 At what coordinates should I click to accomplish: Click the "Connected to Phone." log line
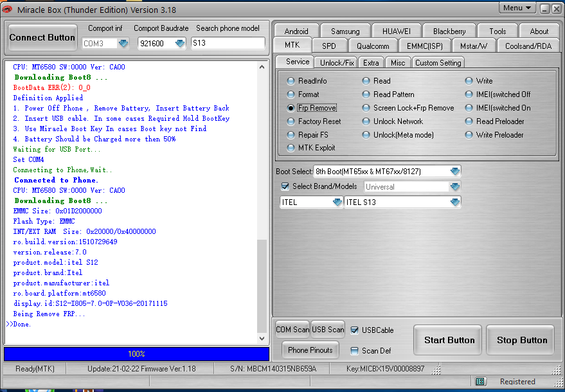pyautogui.click(x=56, y=180)
